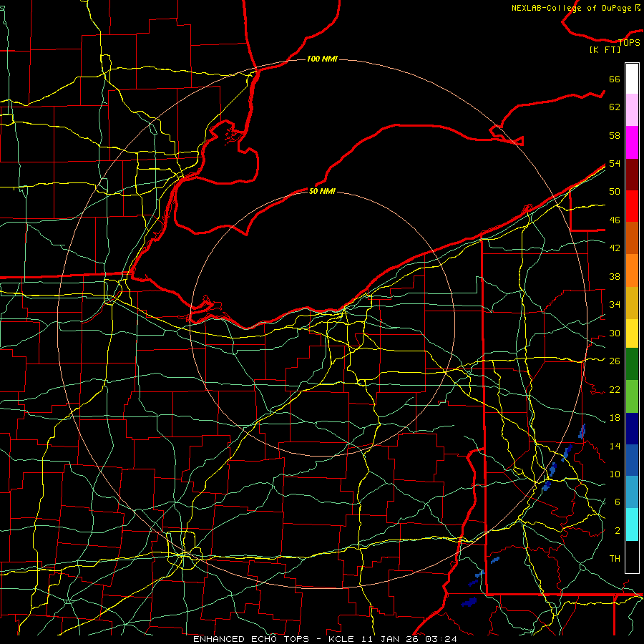644x644 pixels.
Task: Click the white legend color block
Action: [x=632, y=79]
